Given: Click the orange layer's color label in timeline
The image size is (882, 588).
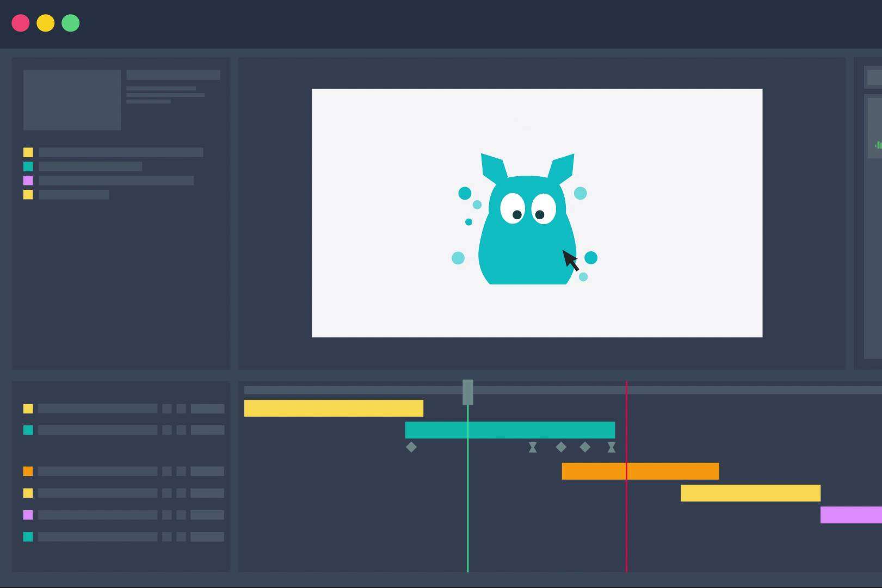Looking at the screenshot, I should [x=28, y=472].
